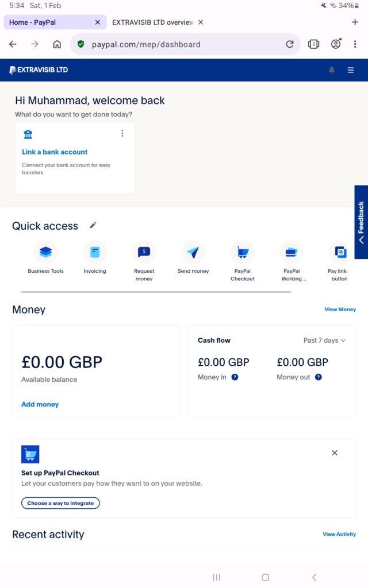
Task: Edit Quick access with the pencil icon
Action: pos(93,226)
